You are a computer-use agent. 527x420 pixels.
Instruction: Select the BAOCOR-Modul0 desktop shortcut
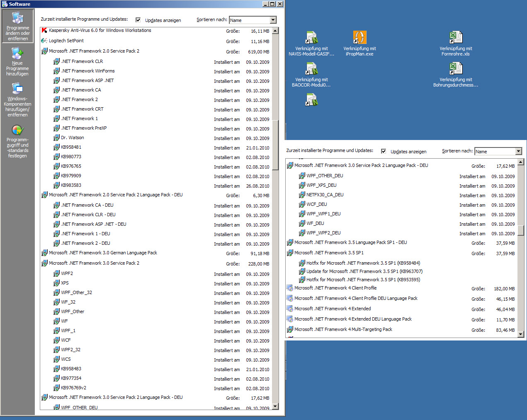point(311,75)
